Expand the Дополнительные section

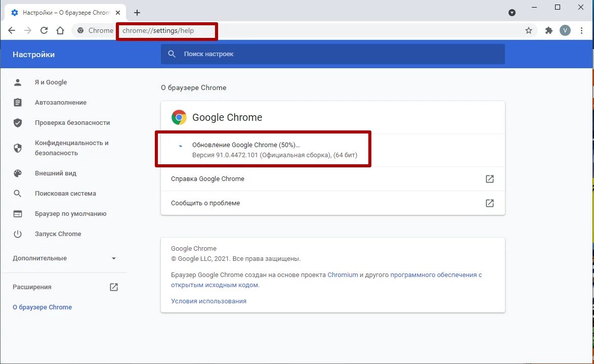64,258
